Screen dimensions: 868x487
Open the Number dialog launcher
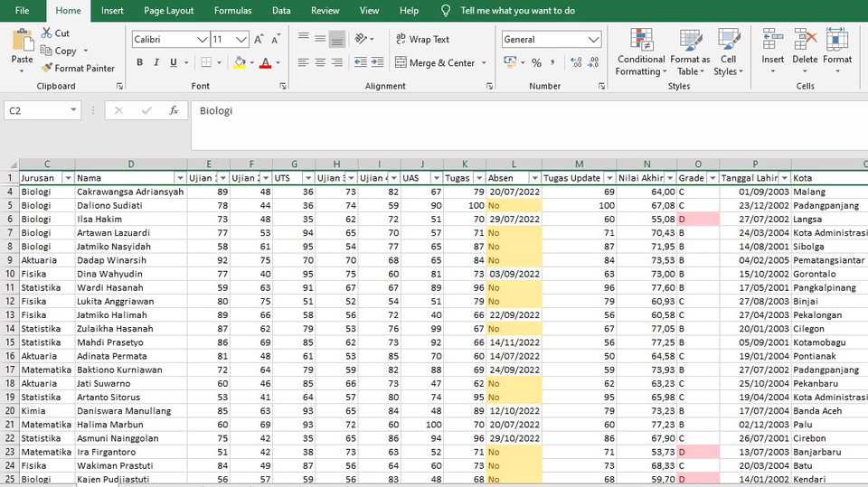click(602, 87)
